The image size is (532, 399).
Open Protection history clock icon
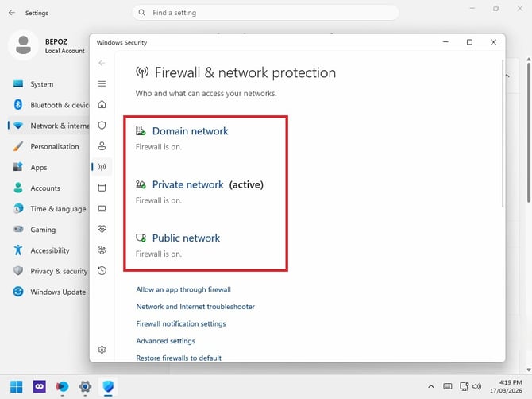102,271
